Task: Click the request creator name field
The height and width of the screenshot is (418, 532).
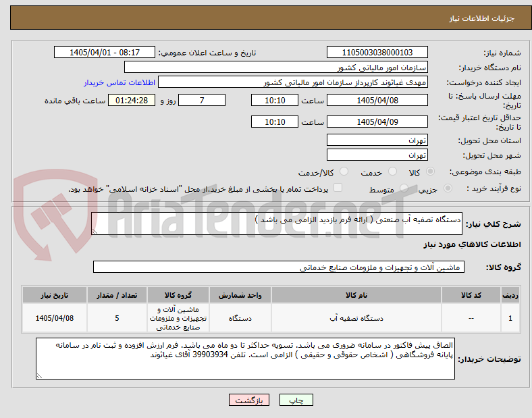Action: pyautogui.click(x=293, y=82)
